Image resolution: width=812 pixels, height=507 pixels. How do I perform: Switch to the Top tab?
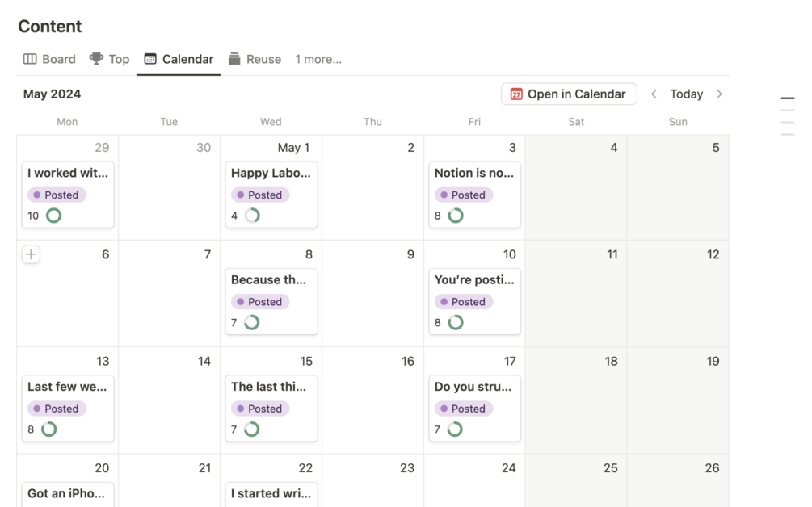point(118,59)
